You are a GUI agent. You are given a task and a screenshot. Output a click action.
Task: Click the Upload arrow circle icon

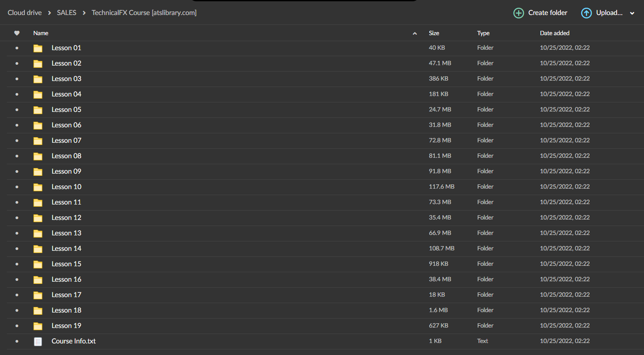586,13
